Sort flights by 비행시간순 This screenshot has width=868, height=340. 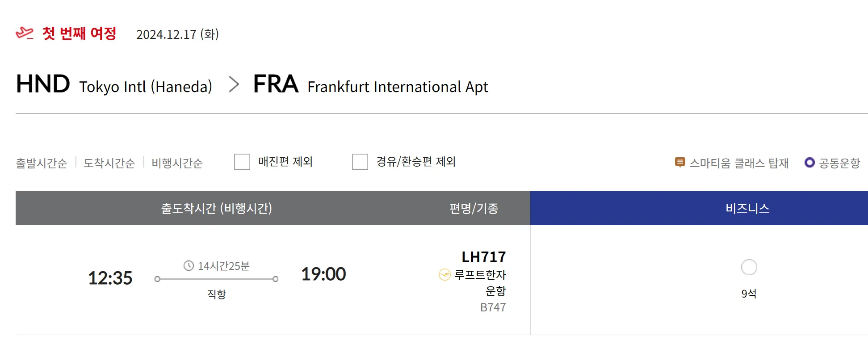177,163
